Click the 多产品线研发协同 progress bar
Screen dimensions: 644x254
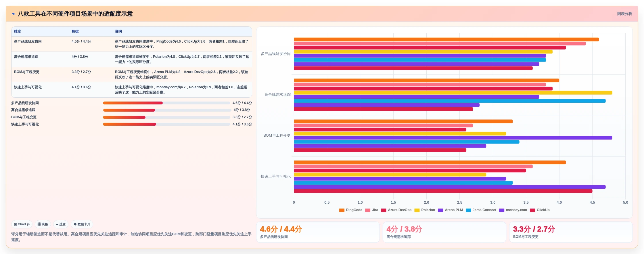coord(166,103)
